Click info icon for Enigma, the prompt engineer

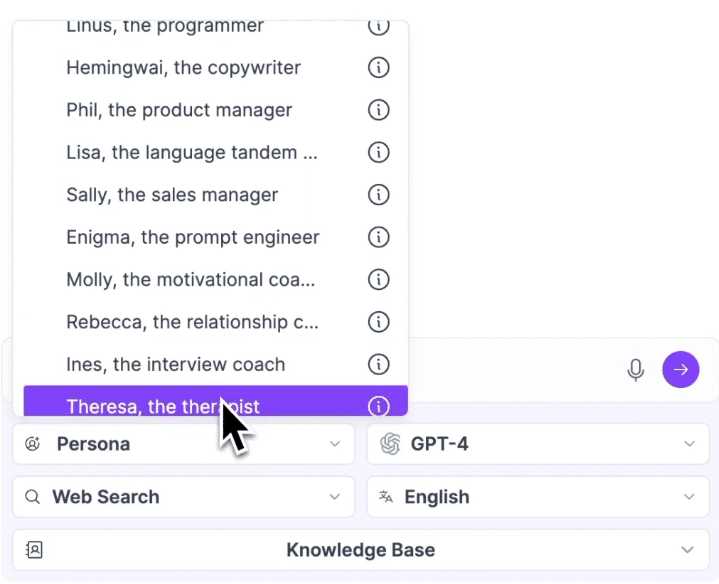tap(378, 237)
